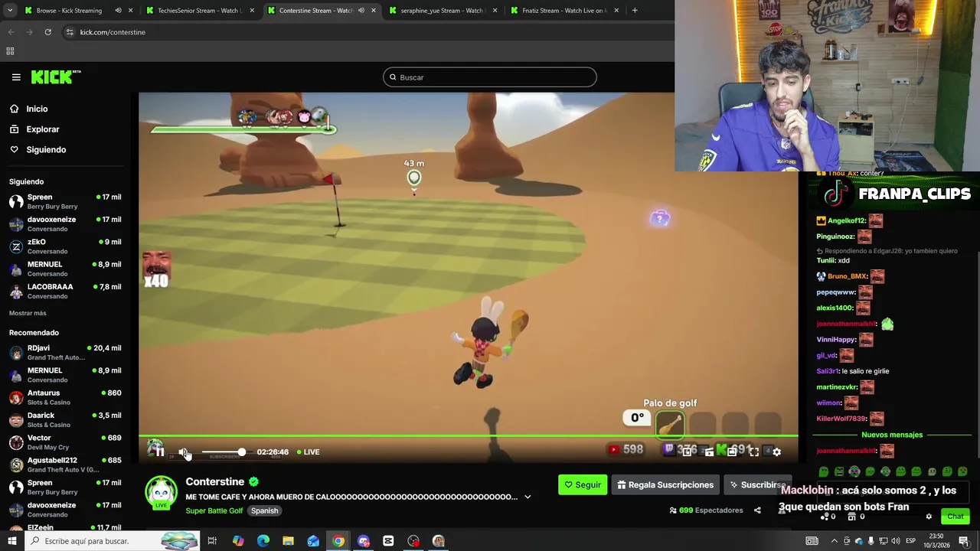Click Regala Suscripciones button
The width and height of the screenshot is (980, 551).
click(x=665, y=485)
